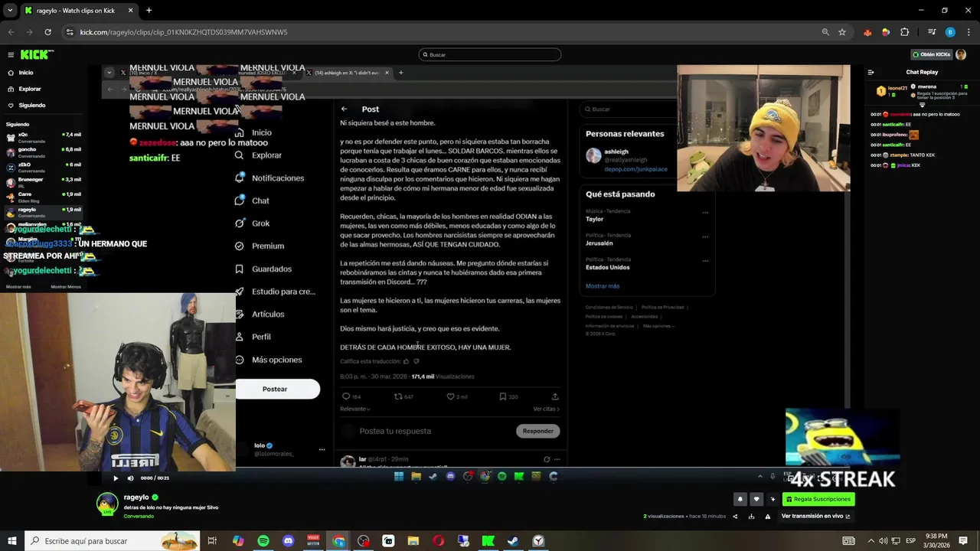The image size is (980, 551).
Task: Open the Carre channel in following list
Action: pos(44,197)
